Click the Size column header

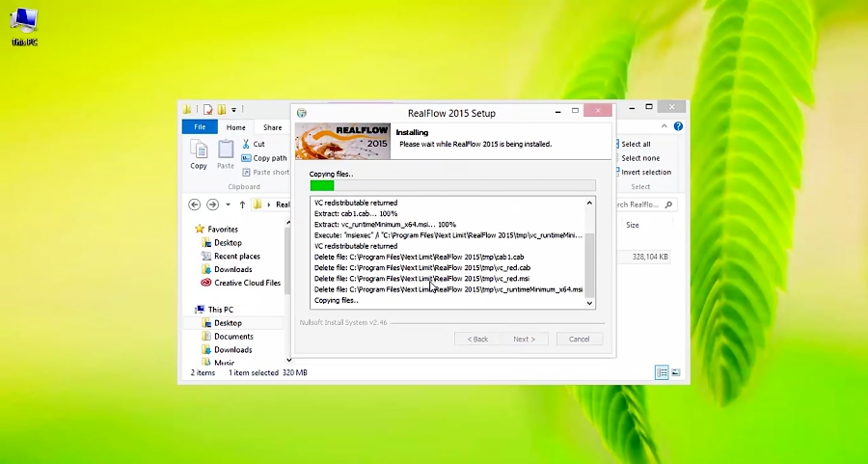(x=632, y=225)
